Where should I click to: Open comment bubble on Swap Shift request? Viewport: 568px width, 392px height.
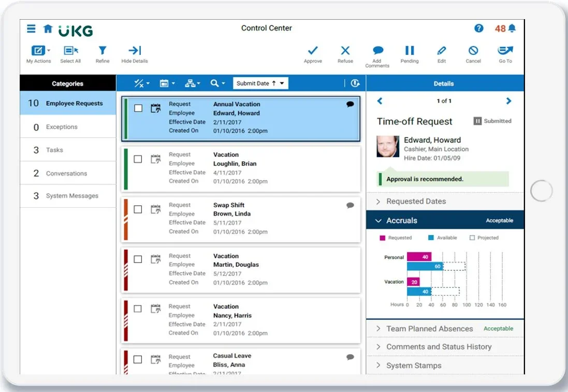click(x=350, y=206)
